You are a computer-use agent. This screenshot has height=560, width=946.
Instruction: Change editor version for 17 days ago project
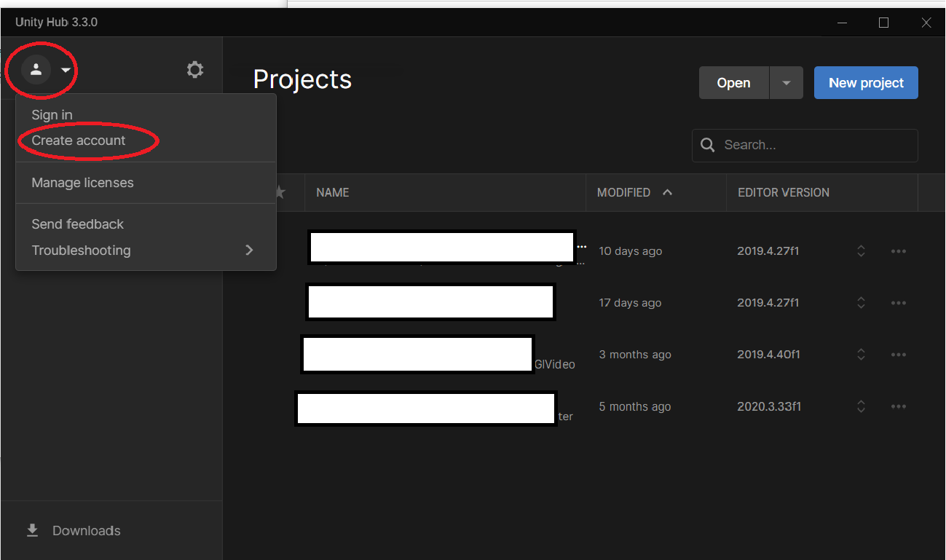(x=861, y=303)
